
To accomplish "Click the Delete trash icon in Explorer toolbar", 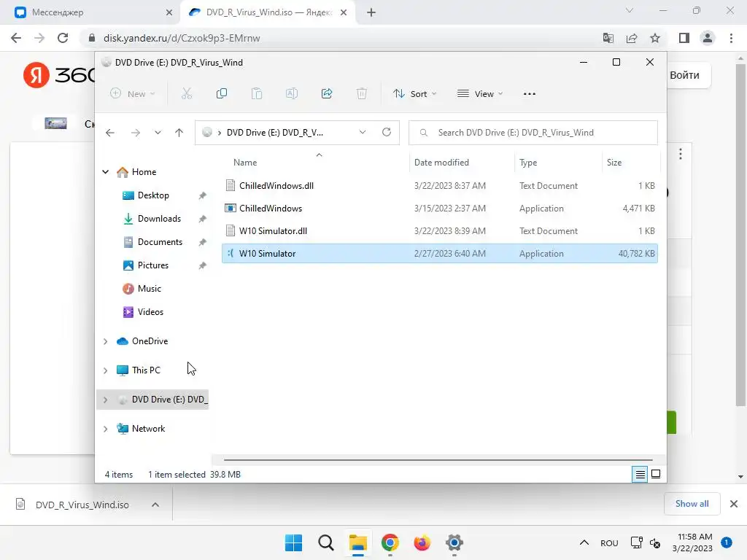I will tap(362, 94).
